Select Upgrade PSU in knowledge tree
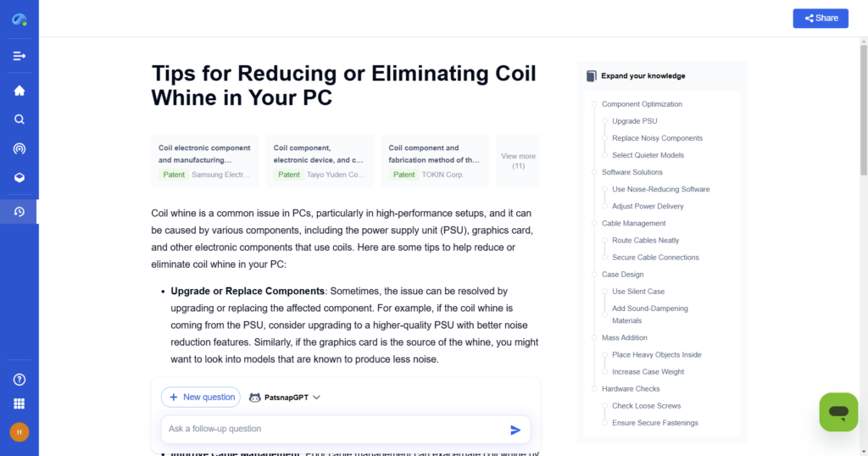The width and height of the screenshot is (868, 456). point(634,121)
